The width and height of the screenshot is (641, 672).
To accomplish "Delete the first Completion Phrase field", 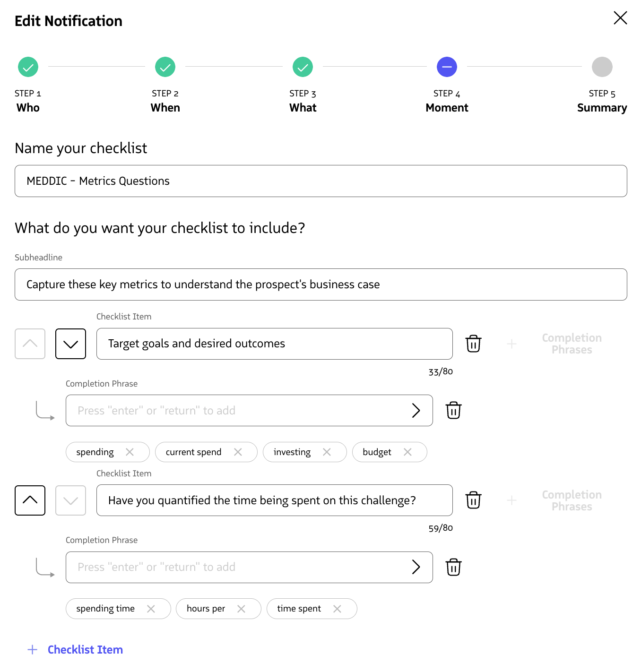I will coord(453,410).
